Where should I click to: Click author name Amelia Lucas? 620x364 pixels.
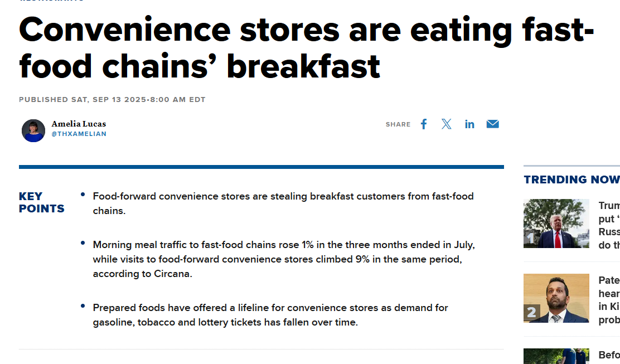[x=79, y=124]
